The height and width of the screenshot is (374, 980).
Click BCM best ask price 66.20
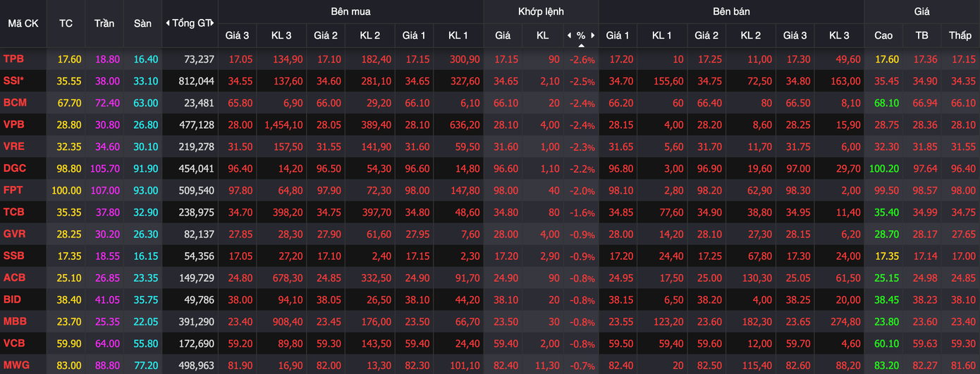tap(620, 104)
